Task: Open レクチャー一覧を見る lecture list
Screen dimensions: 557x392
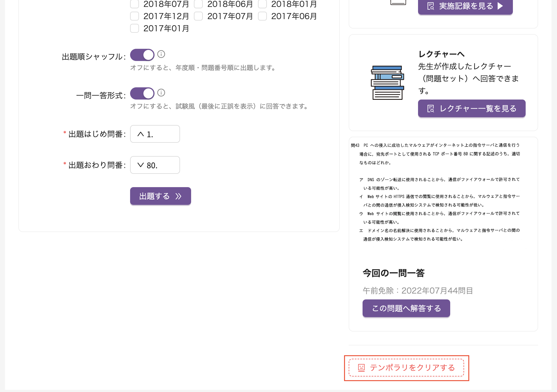Action: tap(472, 109)
